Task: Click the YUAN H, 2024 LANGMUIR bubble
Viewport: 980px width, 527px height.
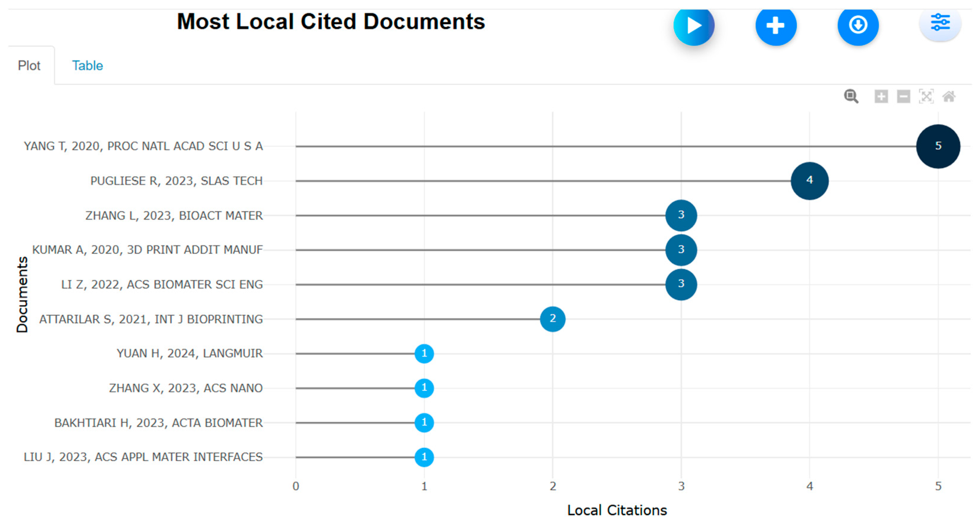Action: click(424, 353)
